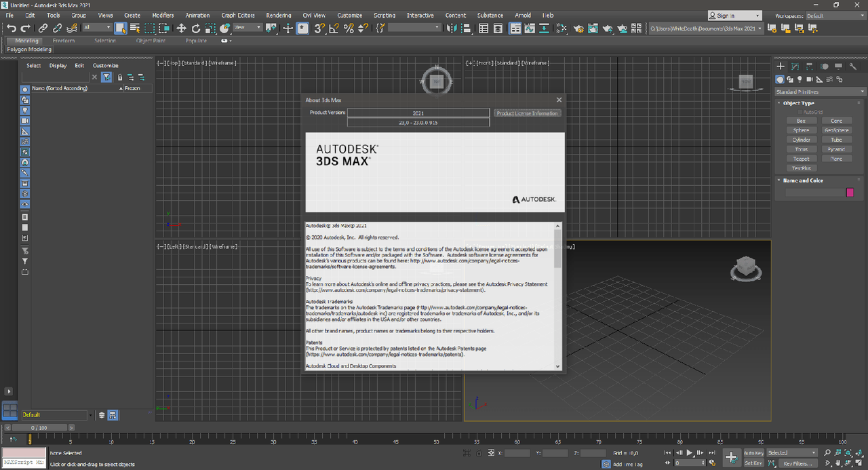This screenshot has height=470, width=868.
Task: Open the Modify panel tab icon
Action: [x=795, y=66]
